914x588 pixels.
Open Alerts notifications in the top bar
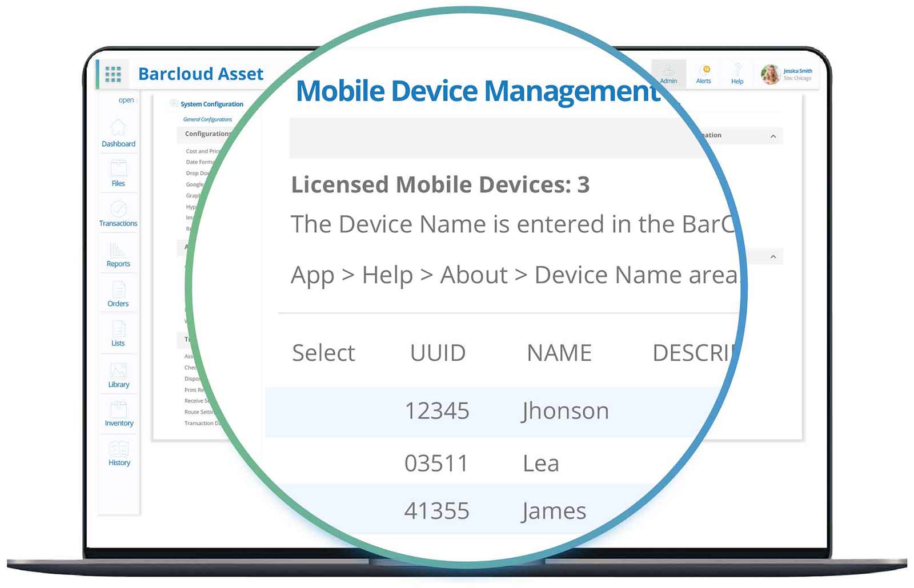704,74
